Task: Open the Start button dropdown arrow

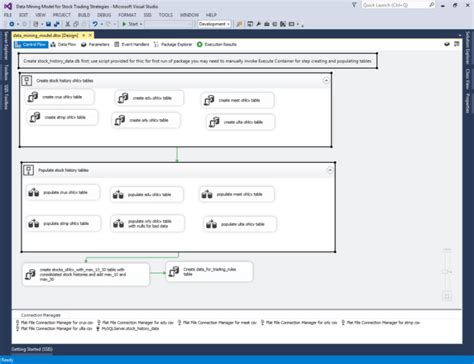Action: point(141,24)
